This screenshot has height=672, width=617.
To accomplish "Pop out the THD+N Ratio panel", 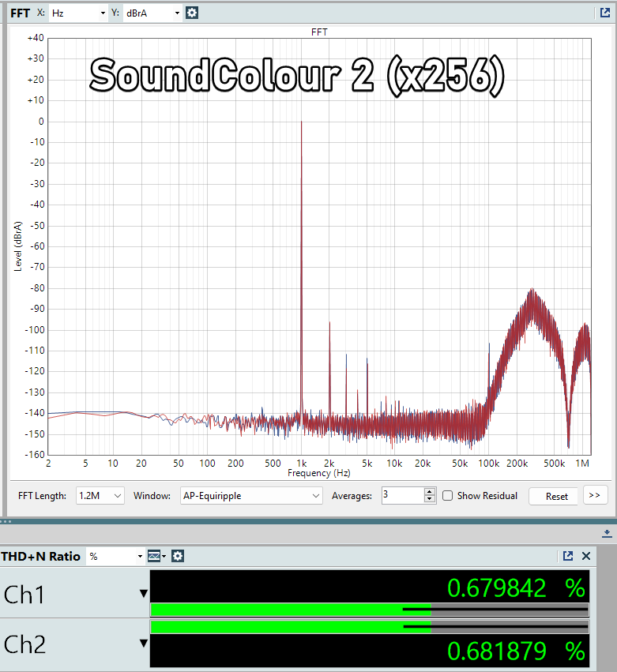I will coord(568,556).
